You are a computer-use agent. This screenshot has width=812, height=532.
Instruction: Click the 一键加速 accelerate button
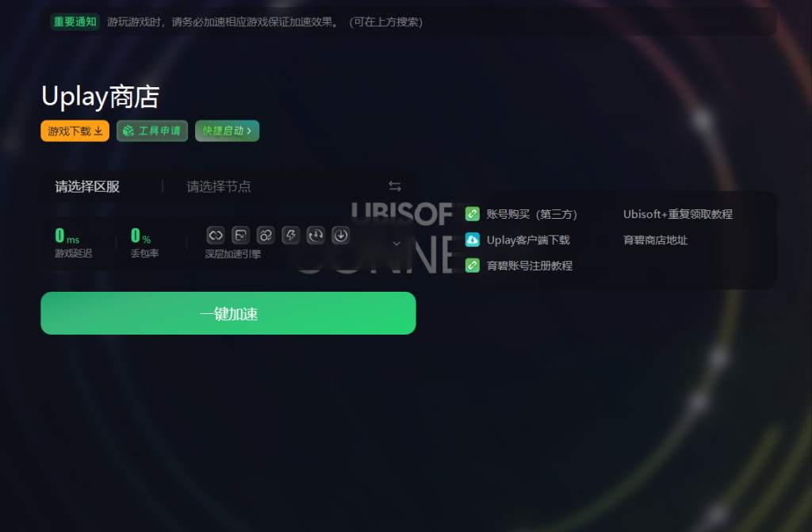coord(228,313)
